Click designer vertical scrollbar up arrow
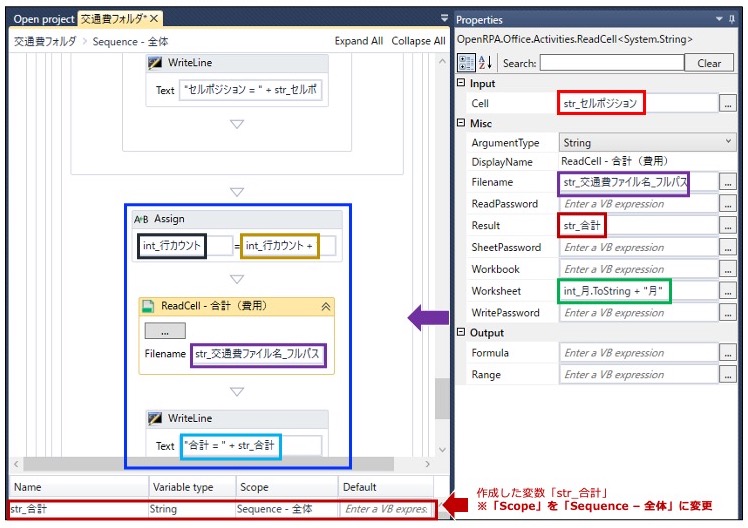748x528 pixels. [x=442, y=61]
